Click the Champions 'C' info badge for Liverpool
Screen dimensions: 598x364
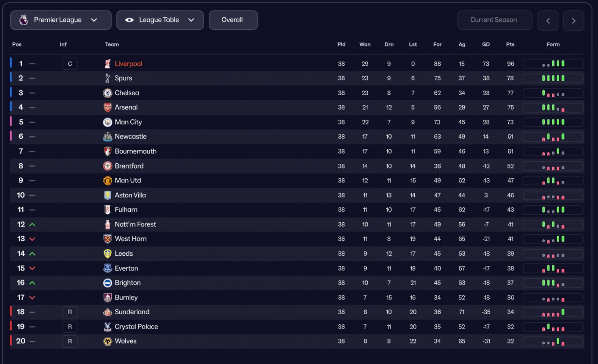[70, 64]
